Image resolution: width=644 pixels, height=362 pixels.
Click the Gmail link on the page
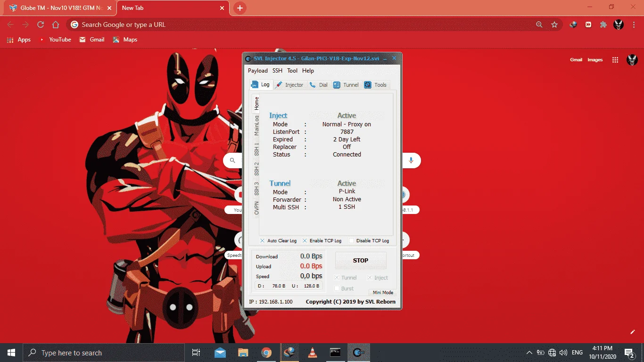pyautogui.click(x=576, y=60)
